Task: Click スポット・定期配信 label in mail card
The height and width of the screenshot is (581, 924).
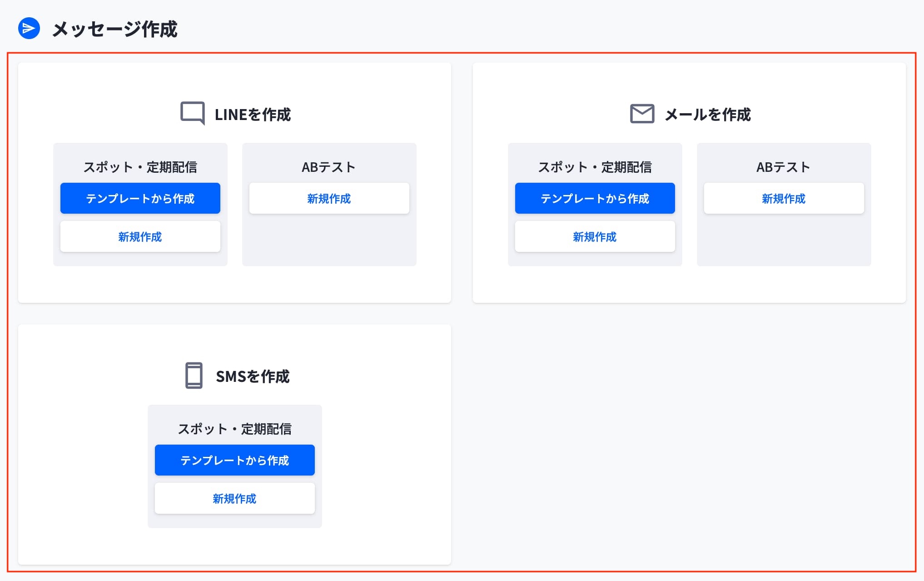Action: pos(595,167)
